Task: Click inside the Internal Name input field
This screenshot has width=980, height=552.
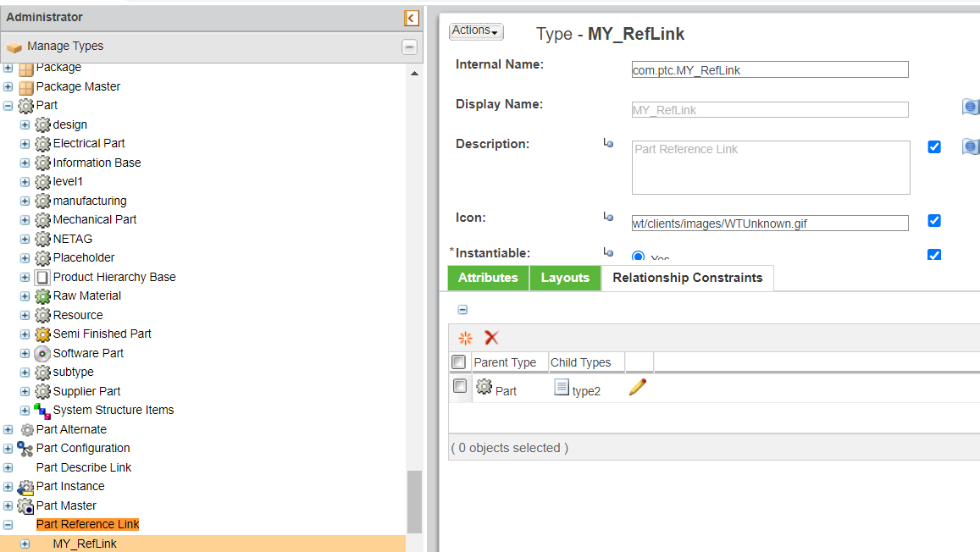Action: [769, 69]
